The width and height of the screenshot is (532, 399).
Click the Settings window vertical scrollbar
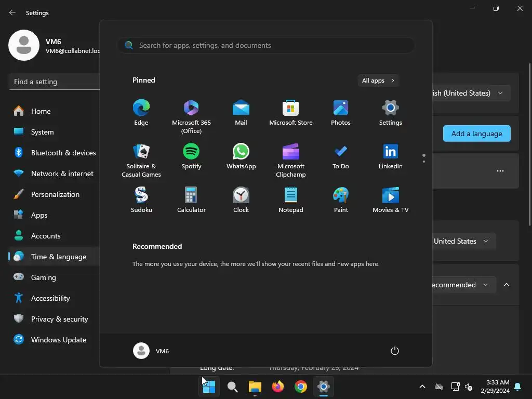click(x=530, y=144)
